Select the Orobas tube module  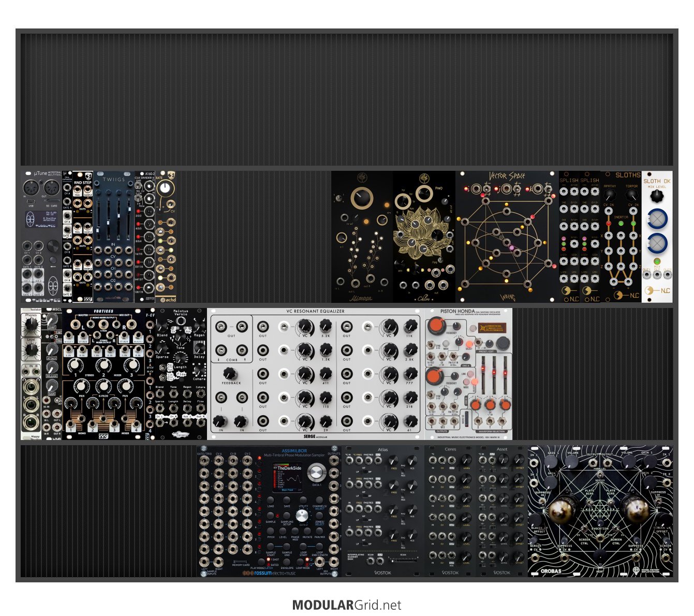[600, 511]
